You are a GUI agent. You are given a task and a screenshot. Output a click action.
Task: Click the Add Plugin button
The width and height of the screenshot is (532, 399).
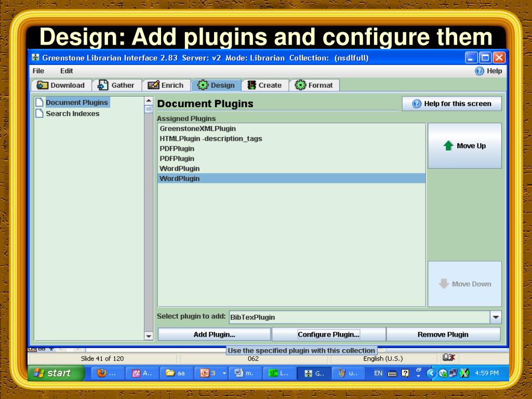[x=215, y=335]
